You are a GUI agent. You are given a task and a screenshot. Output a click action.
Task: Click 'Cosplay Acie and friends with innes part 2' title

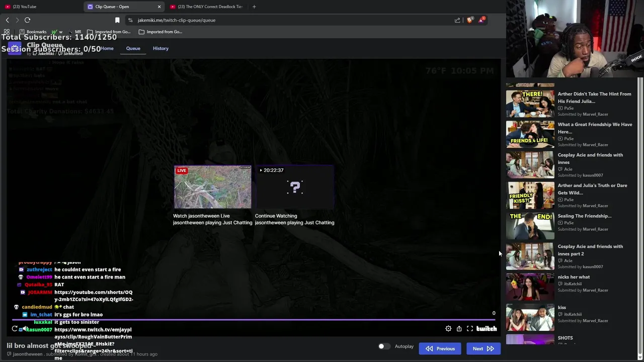click(x=590, y=250)
